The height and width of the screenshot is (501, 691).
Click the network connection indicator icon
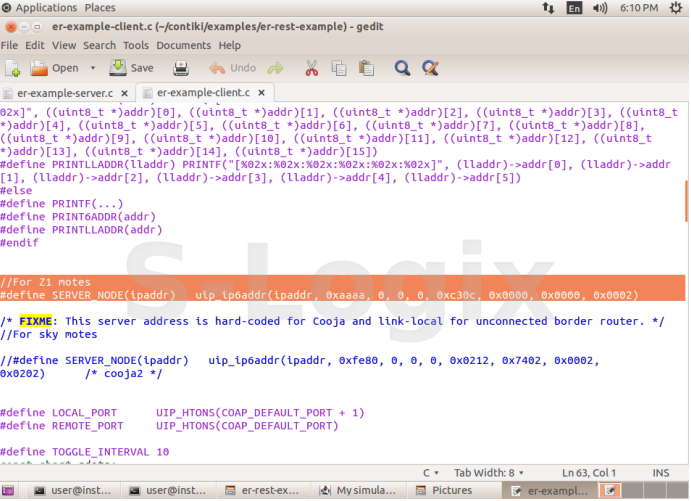pyautogui.click(x=548, y=7)
